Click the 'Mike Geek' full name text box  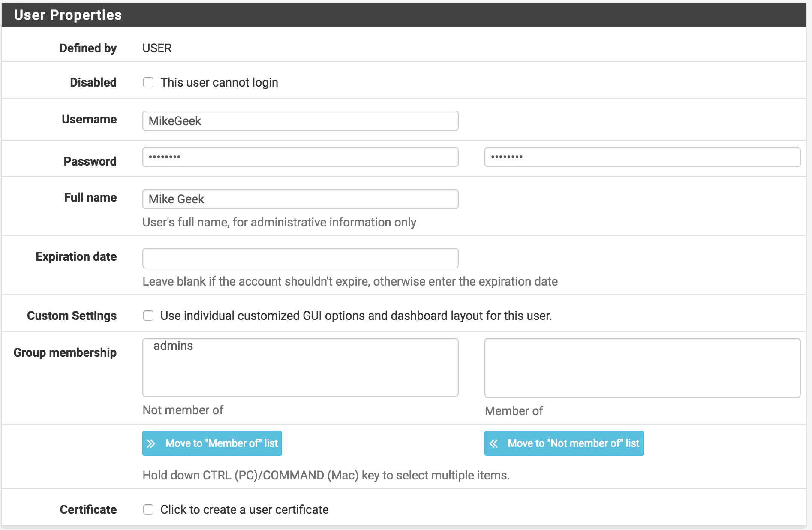point(300,199)
